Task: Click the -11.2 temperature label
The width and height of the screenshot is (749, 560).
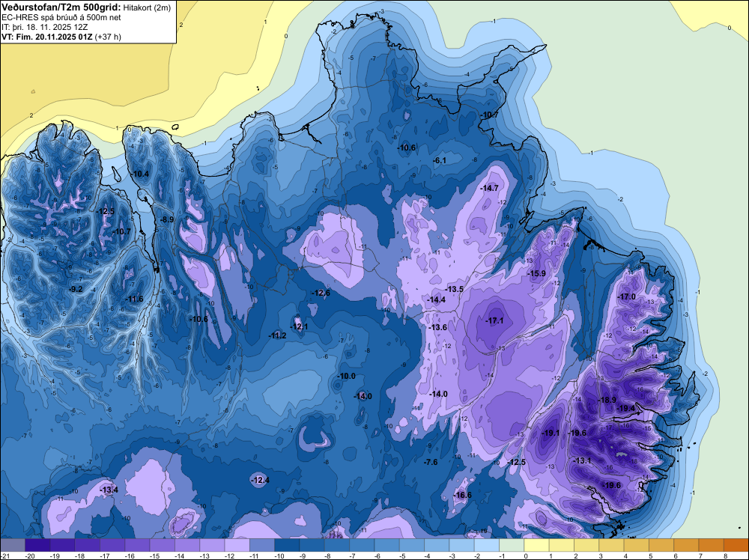Action: (x=277, y=335)
